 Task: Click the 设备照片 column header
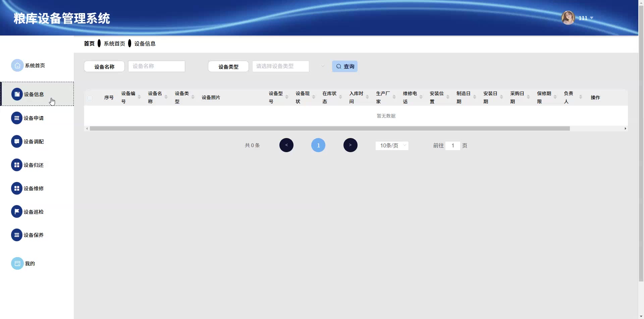[211, 98]
